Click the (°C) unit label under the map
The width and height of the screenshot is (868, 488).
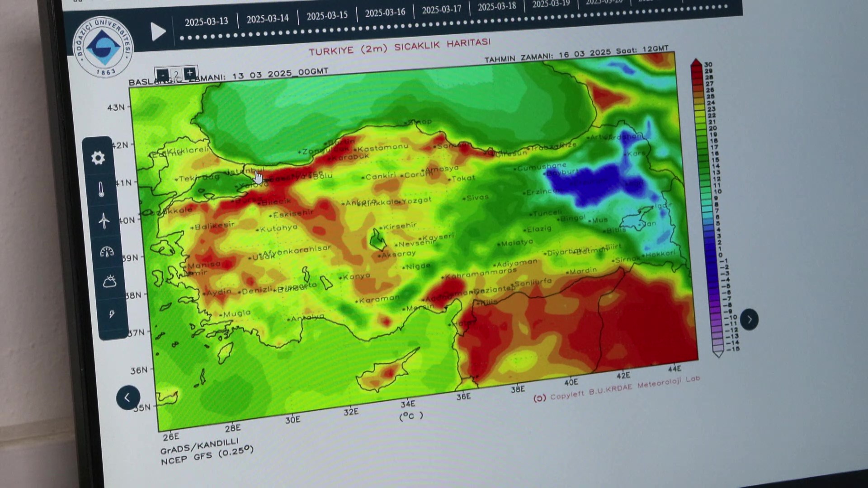(x=411, y=416)
